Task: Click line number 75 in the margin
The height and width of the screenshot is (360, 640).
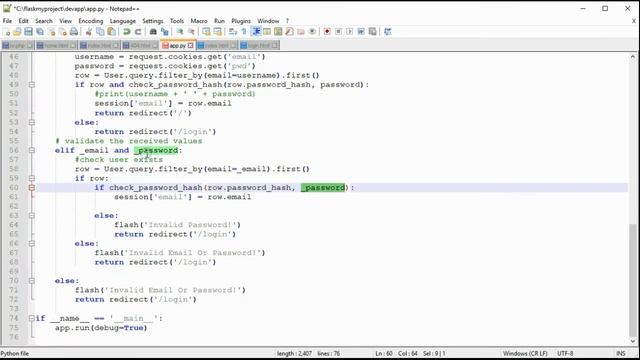Action: click(14, 328)
